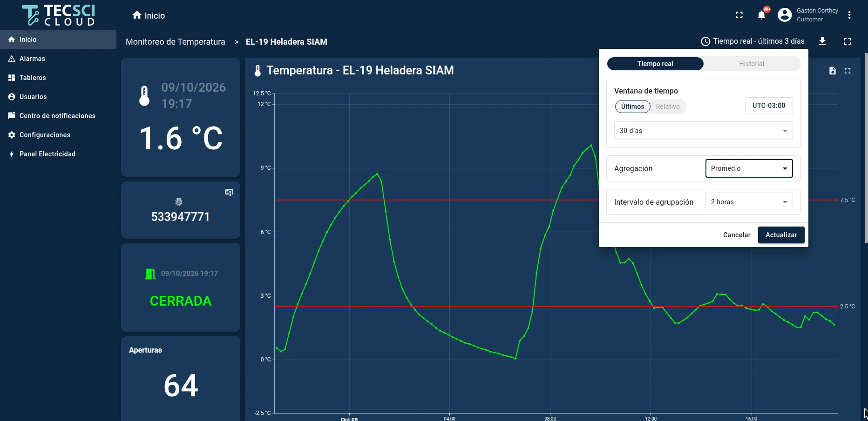
Task: Click Monitoreo de Temperatura breadcrumb link
Action: (176, 42)
